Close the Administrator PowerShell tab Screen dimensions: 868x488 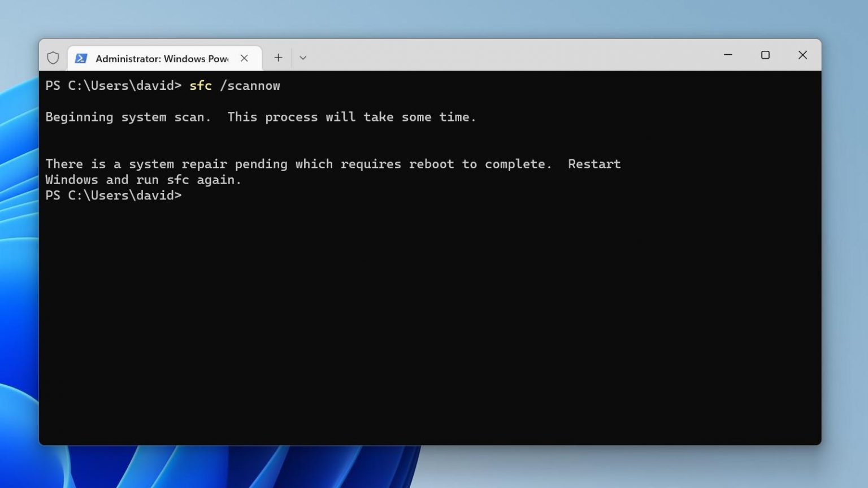[244, 58]
